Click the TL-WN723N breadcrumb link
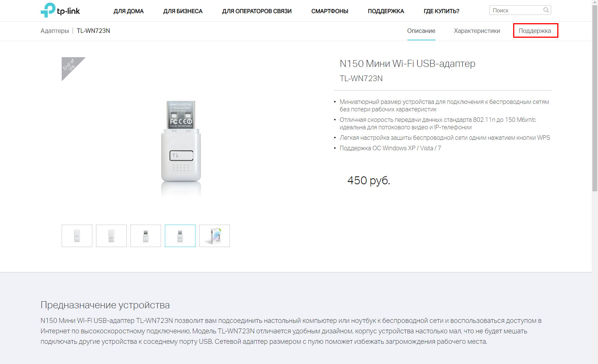The image size is (598, 364). [93, 31]
